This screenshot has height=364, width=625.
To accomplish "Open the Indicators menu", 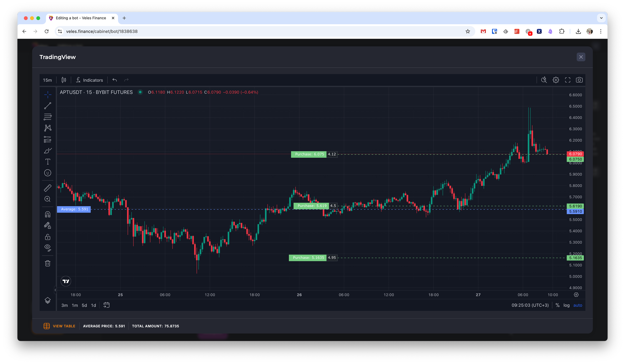I will [89, 80].
